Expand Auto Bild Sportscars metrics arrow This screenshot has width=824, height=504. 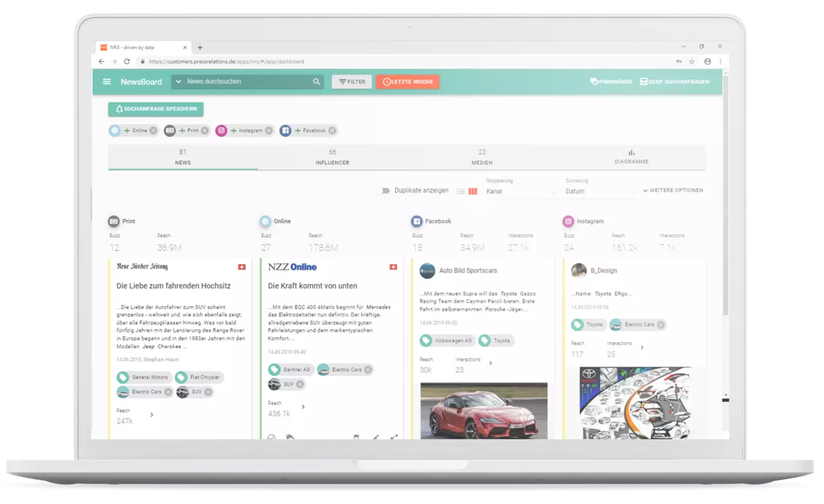tap(490, 363)
